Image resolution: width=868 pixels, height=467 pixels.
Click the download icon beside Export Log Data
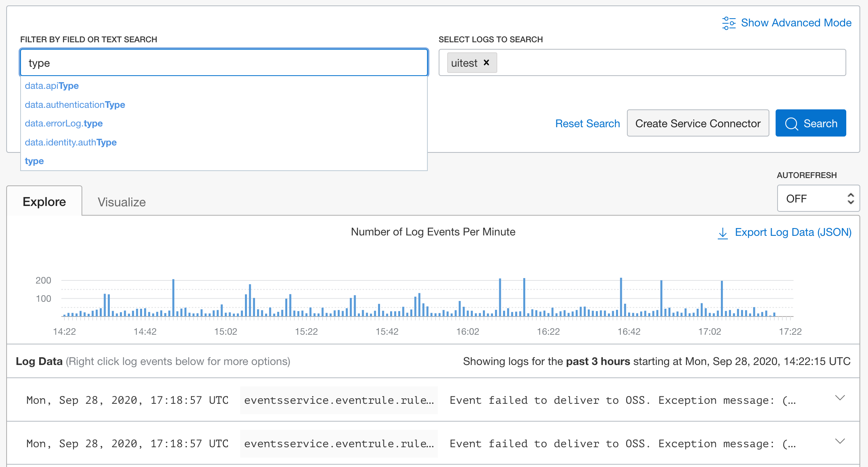(x=722, y=233)
